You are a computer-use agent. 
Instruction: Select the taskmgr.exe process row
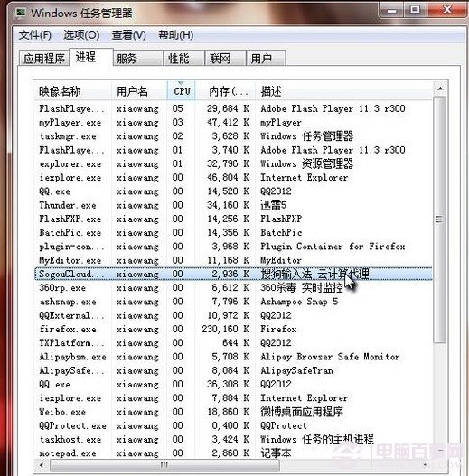(x=233, y=136)
